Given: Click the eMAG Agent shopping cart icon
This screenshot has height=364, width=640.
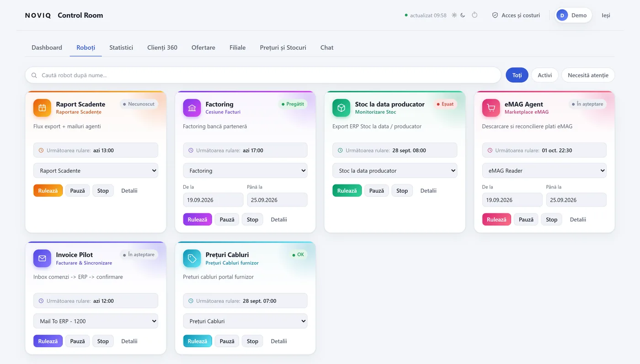Looking at the screenshot, I should click(x=491, y=108).
